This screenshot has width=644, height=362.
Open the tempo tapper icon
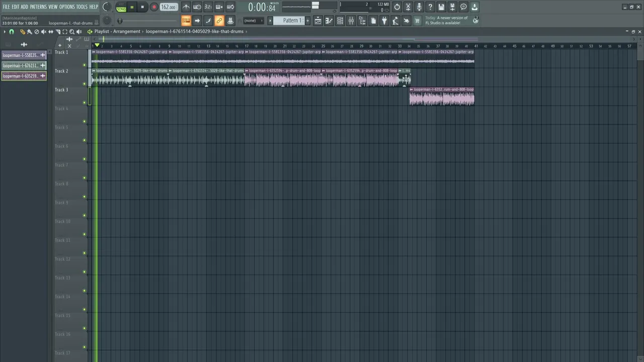(x=395, y=21)
